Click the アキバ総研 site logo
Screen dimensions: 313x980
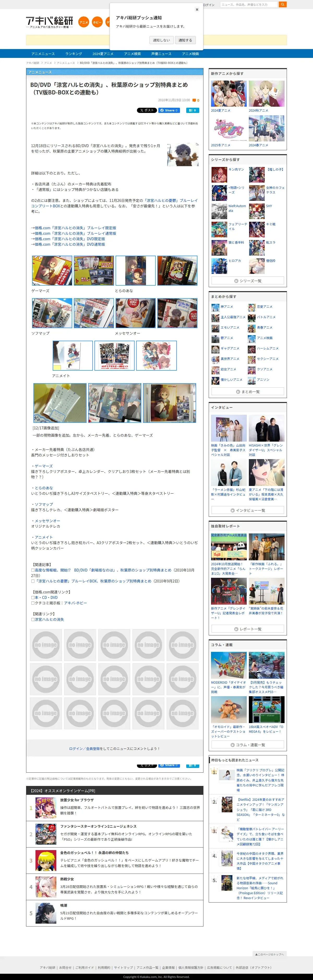(x=50, y=22)
